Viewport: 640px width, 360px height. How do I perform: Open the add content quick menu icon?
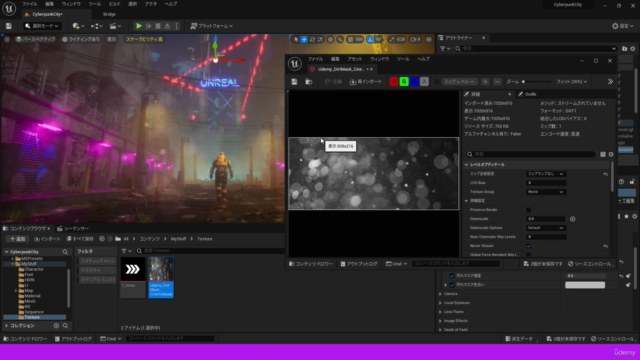point(78,26)
